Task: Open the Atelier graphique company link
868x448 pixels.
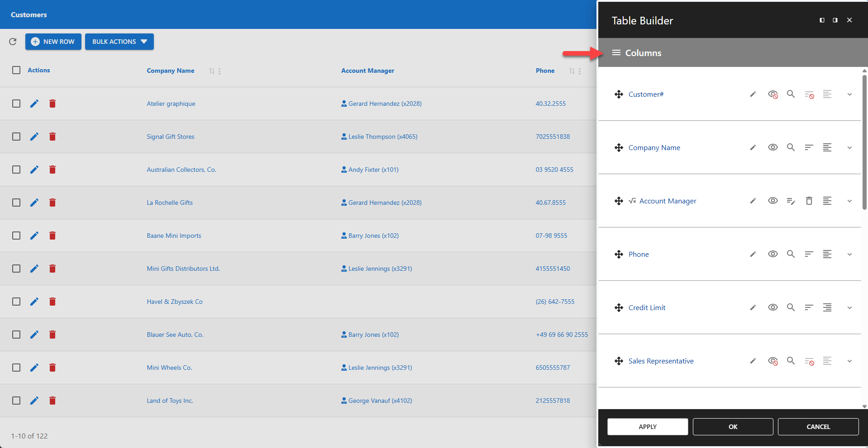Action: (171, 104)
